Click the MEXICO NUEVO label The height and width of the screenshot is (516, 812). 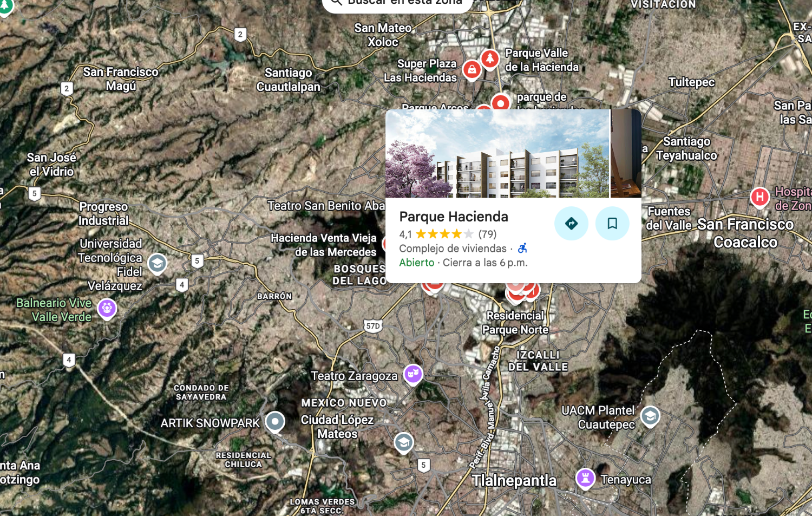pyautogui.click(x=344, y=403)
